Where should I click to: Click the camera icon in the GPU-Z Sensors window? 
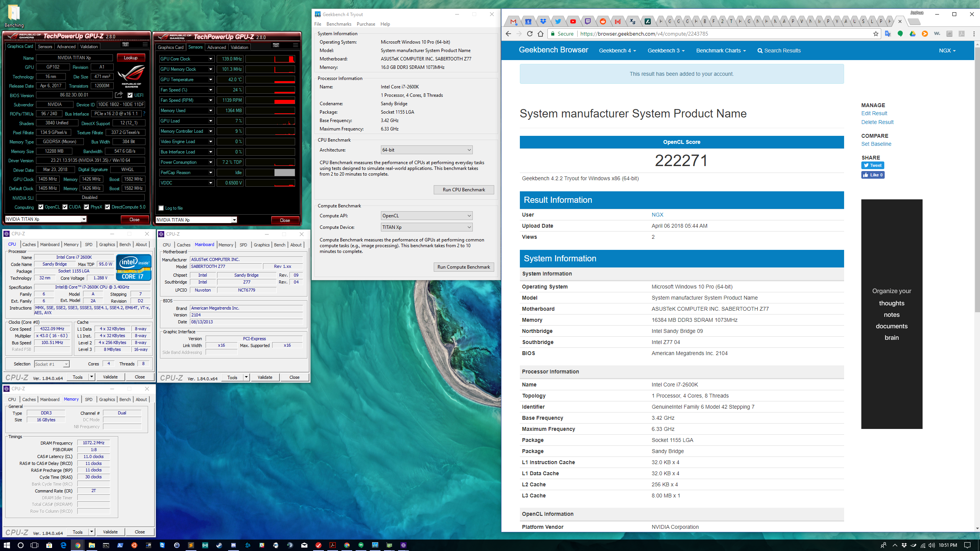[276, 46]
